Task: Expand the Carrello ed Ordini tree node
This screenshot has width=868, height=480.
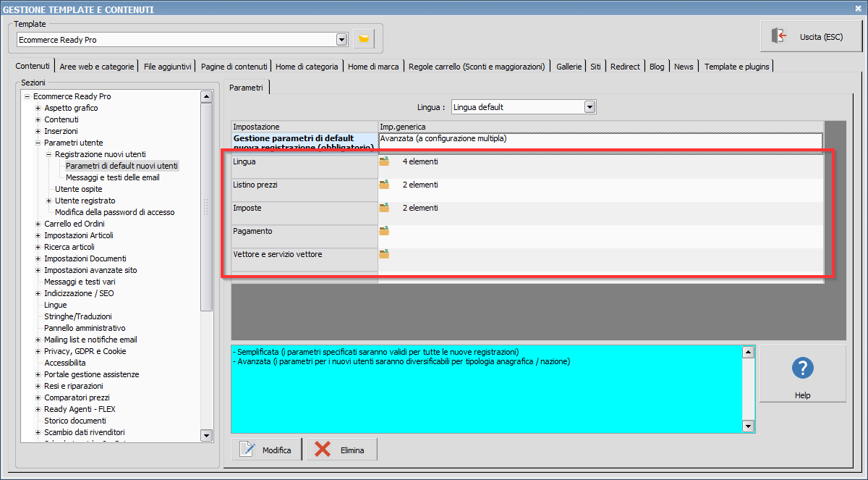Action: (x=38, y=224)
